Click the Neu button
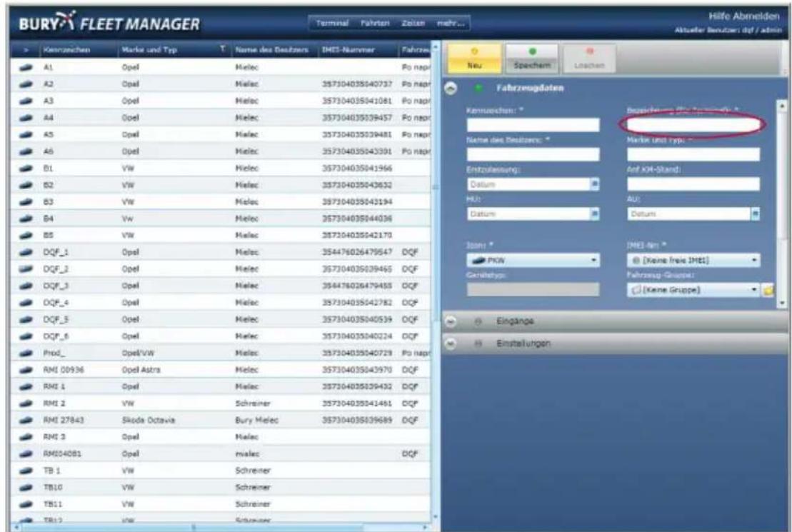Image resolution: width=792 pixels, height=532 pixels. coord(474,59)
